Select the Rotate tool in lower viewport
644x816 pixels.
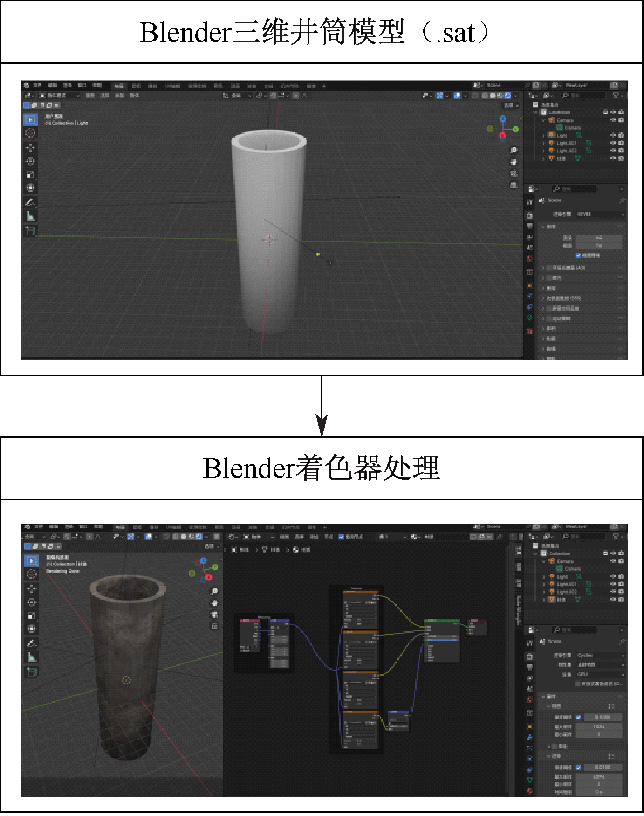[x=31, y=602]
